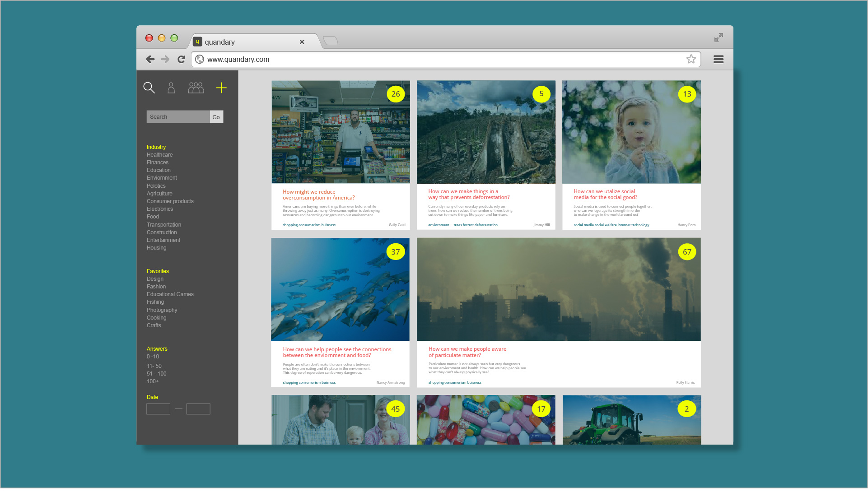The height and width of the screenshot is (492, 868).
Task: Go back with browser back arrow
Action: click(150, 59)
